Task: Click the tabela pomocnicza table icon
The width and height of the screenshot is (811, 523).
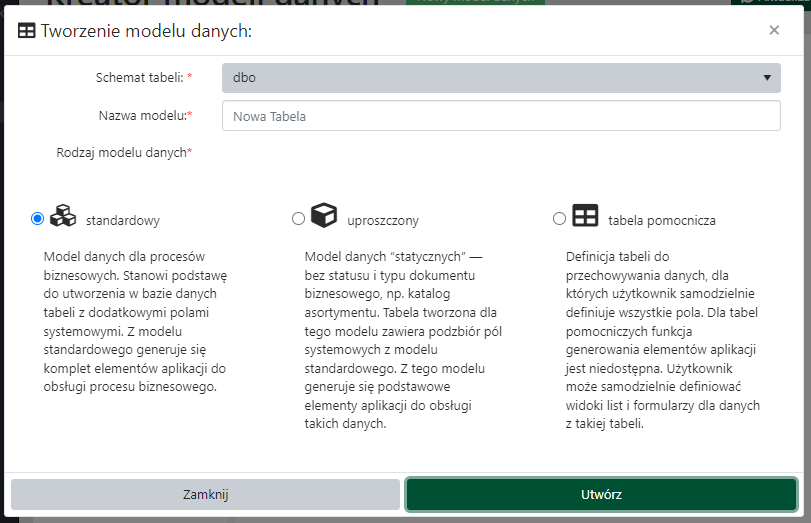Action: tap(585, 215)
